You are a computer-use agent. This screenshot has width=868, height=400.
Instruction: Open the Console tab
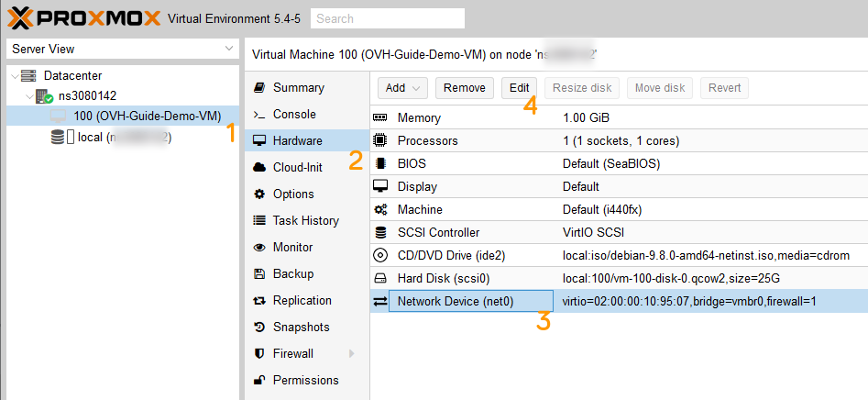pyautogui.click(x=294, y=115)
